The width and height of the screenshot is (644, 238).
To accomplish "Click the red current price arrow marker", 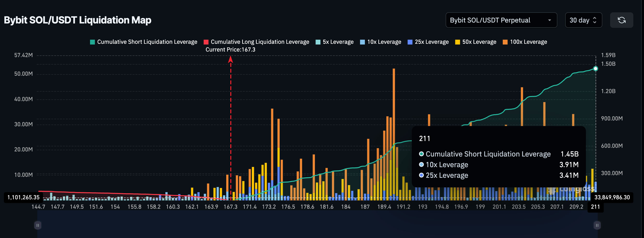I will pyautogui.click(x=231, y=59).
